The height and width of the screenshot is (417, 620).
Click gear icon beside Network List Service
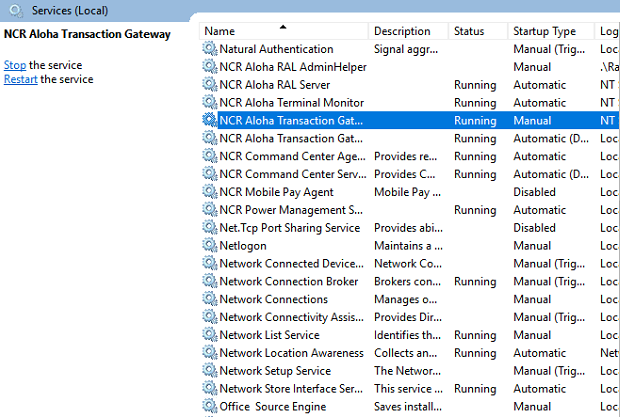[210, 335]
